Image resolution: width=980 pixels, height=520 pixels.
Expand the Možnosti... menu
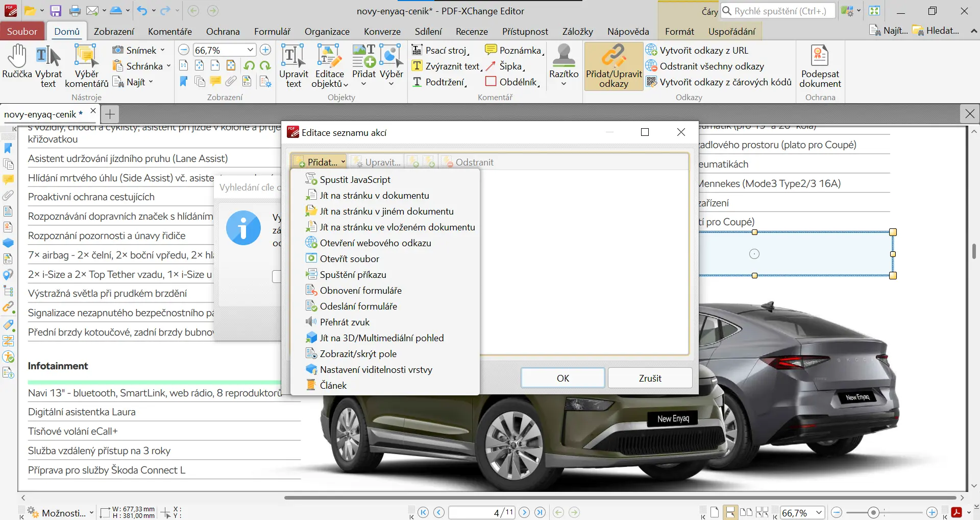tap(61, 513)
